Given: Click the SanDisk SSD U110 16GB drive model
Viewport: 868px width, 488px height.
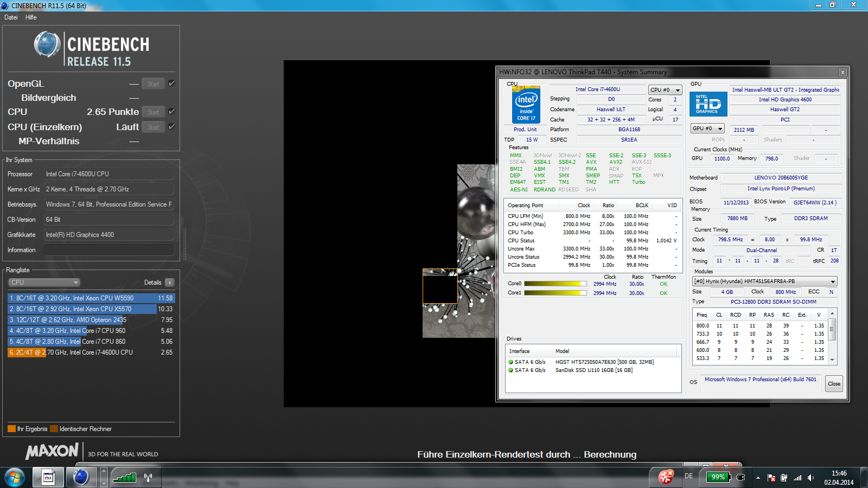Looking at the screenshot, I should pos(594,370).
